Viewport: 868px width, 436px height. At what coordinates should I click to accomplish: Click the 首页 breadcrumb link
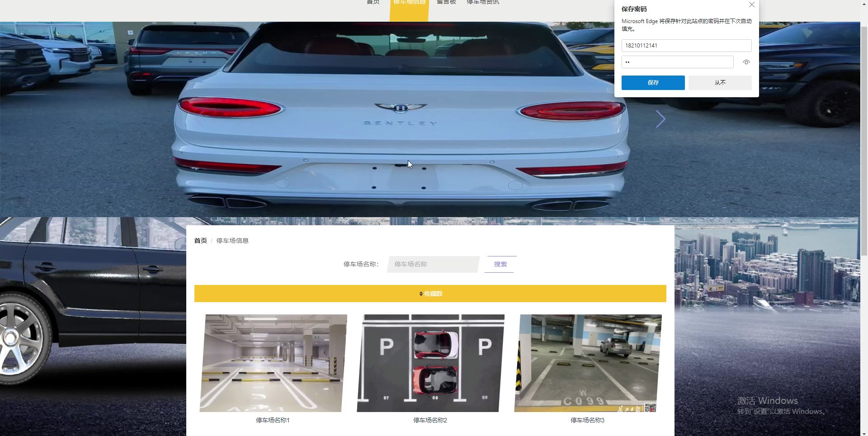coord(200,241)
